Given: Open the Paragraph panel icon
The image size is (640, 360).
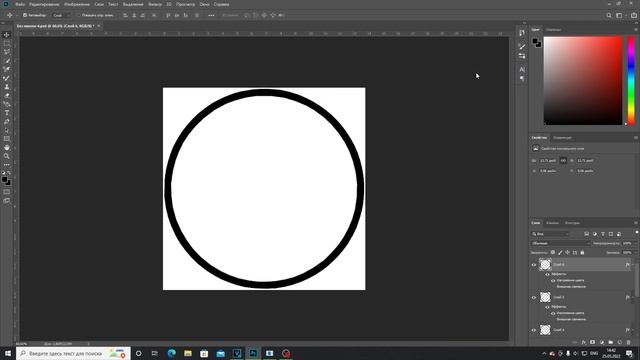Looking at the screenshot, I should pyautogui.click(x=522, y=78).
